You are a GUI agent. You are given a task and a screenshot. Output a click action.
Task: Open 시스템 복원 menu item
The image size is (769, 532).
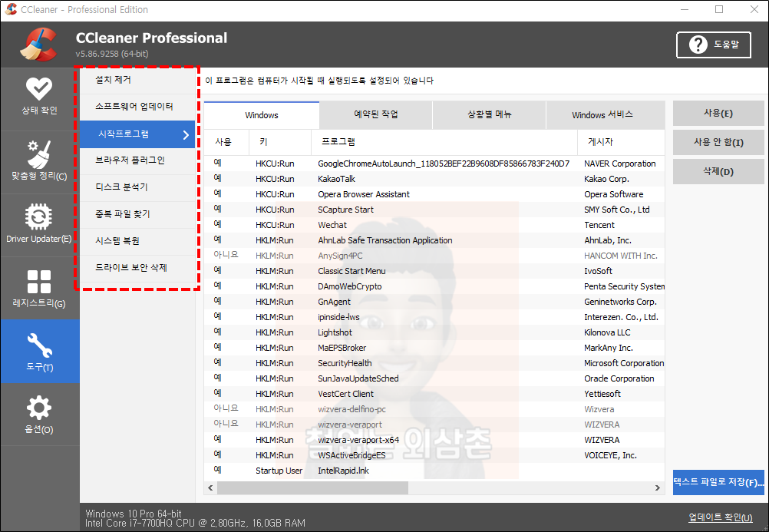tap(137, 241)
